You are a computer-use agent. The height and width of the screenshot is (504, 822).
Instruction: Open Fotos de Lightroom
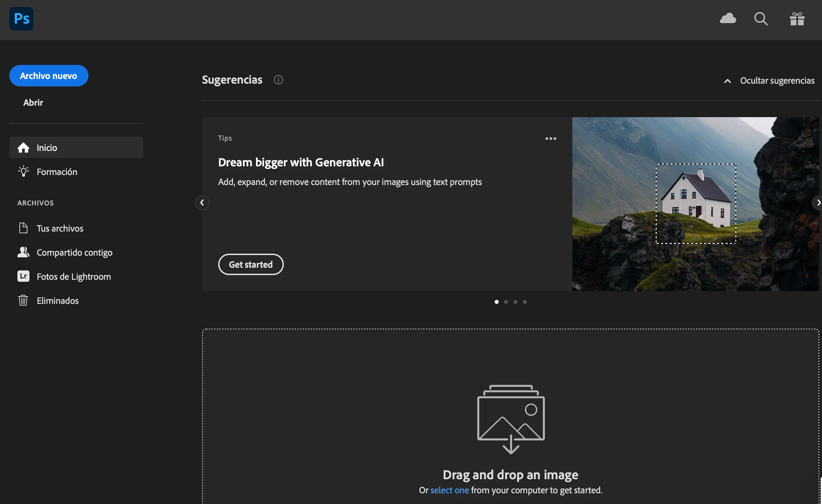[x=74, y=277]
